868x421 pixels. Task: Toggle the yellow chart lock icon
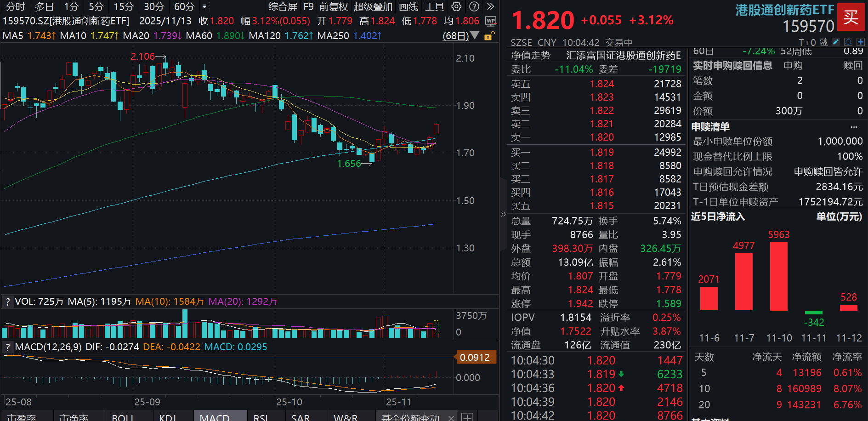coord(489,36)
